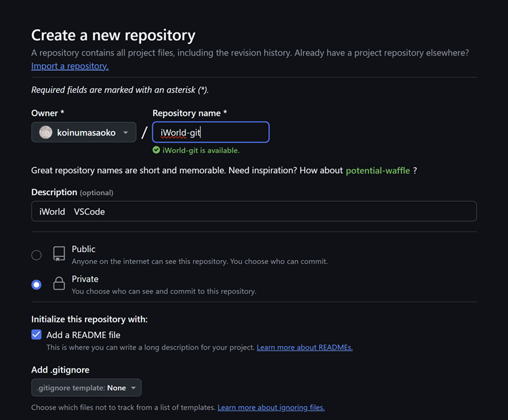This screenshot has width=508, height=420.
Task: Open Learn more about ignoring files link
Action: coord(271,407)
